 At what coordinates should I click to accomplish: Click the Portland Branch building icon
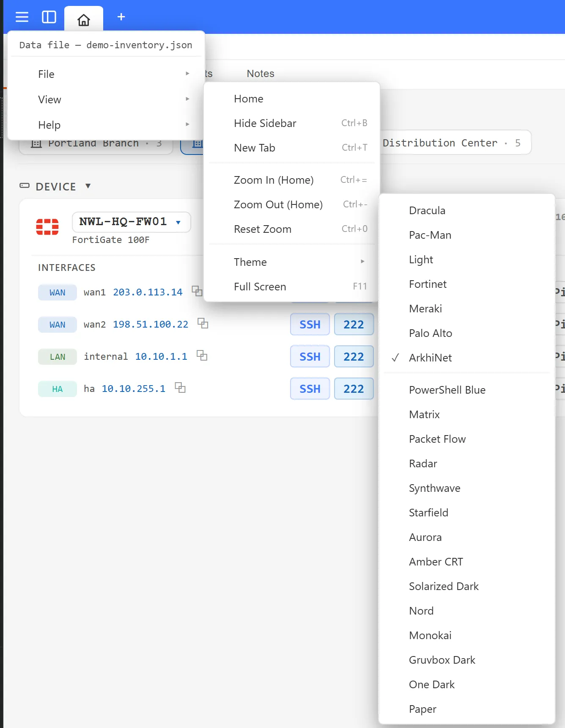(x=36, y=144)
